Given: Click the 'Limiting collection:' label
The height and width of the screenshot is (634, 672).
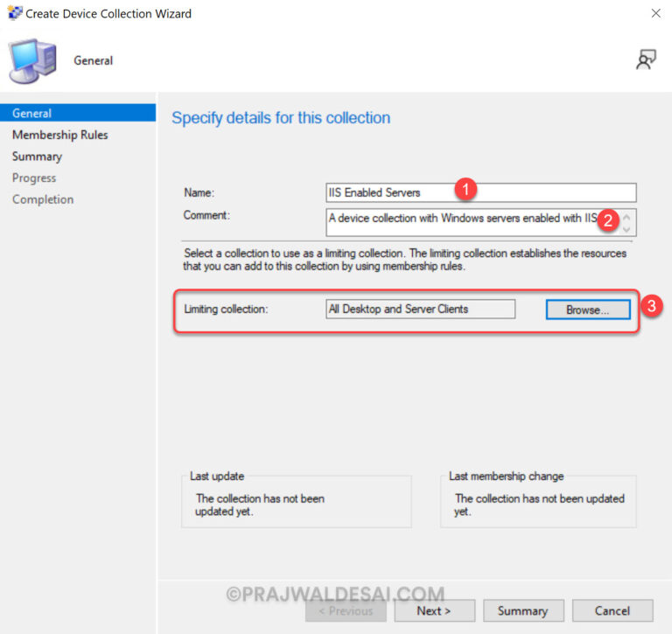Looking at the screenshot, I should pos(226,309).
